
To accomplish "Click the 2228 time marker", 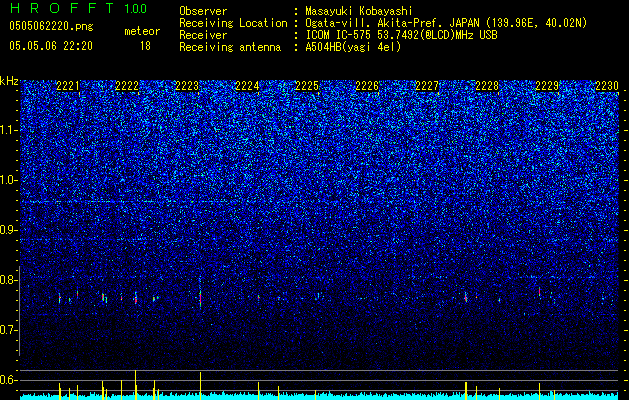I will pyautogui.click(x=487, y=86).
